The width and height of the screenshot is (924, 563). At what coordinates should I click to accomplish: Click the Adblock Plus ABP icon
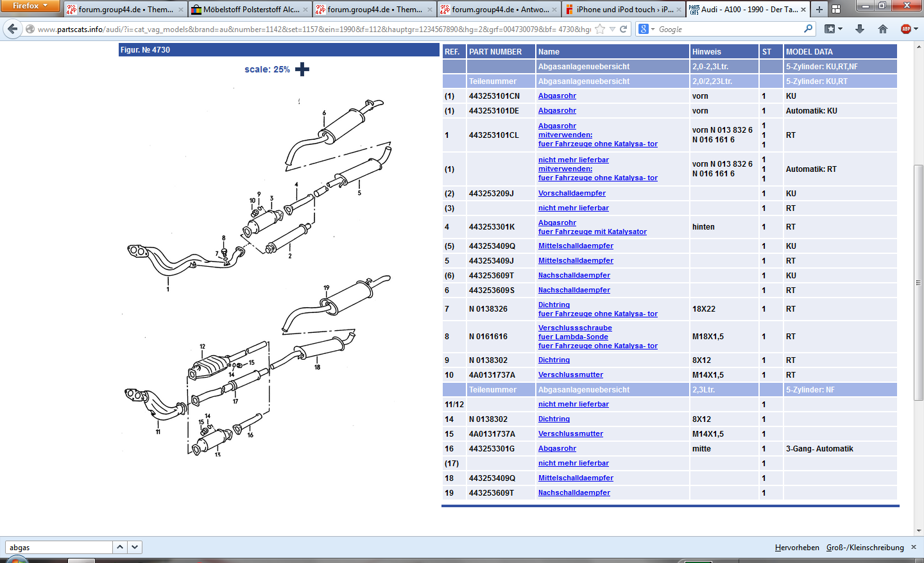tap(905, 29)
